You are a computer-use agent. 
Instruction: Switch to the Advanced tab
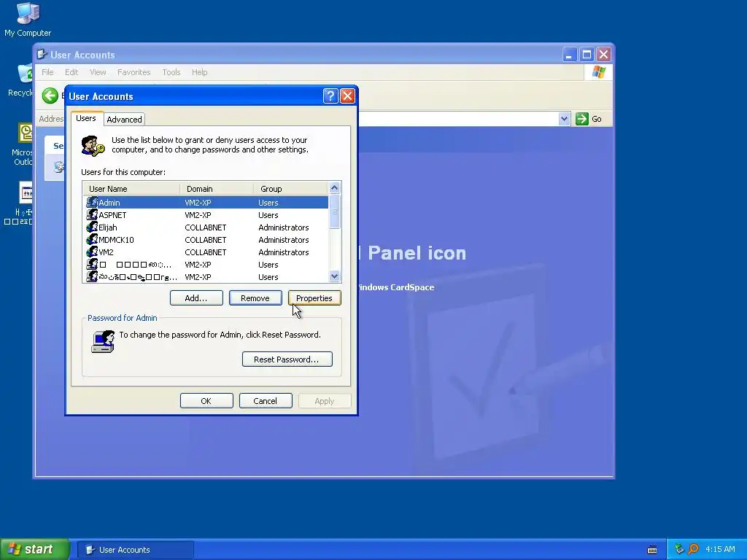tap(124, 120)
